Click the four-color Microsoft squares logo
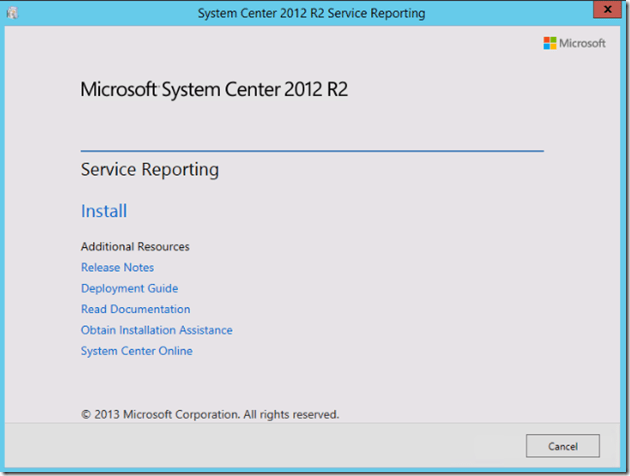The image size is (630, 476). coord(550,43)
